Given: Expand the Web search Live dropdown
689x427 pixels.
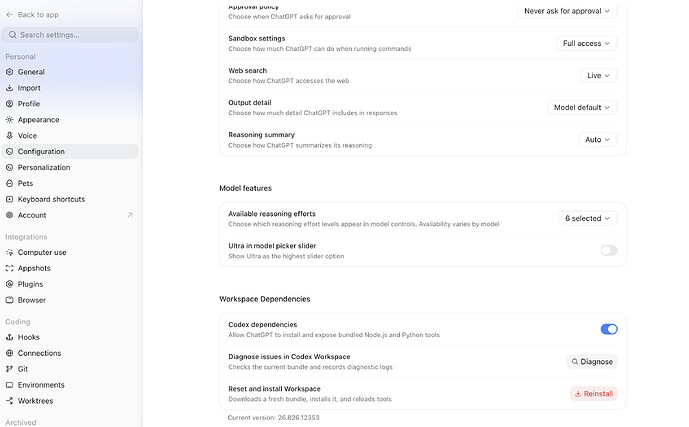Looking at the screenshot, I should (x=598, y=75).
